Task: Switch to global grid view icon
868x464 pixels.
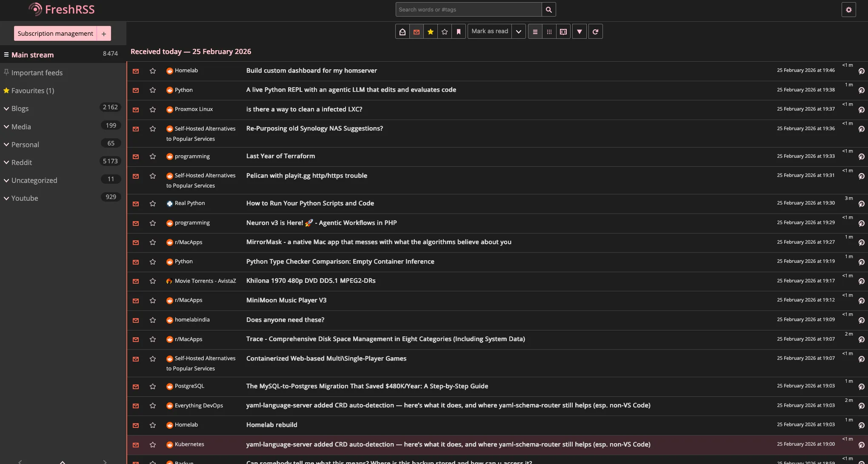Action: pyautogui.click(x=549, y=31)
